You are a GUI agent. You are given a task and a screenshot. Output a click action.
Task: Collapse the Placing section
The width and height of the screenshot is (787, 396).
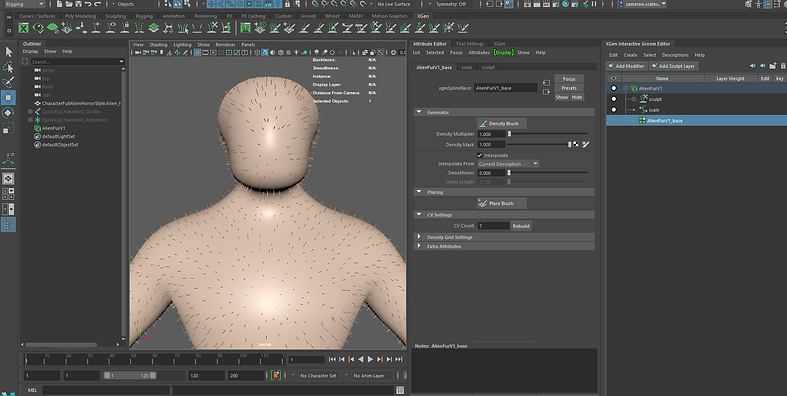419,192
